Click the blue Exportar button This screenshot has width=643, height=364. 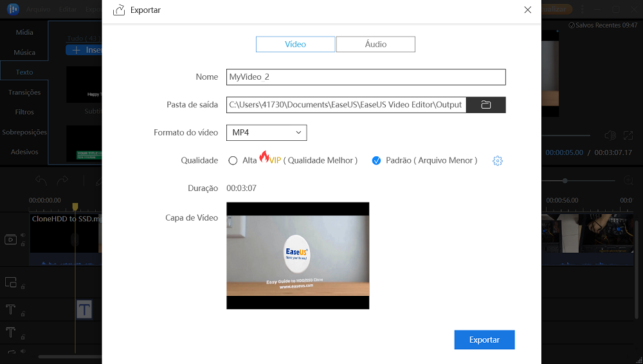484,340
